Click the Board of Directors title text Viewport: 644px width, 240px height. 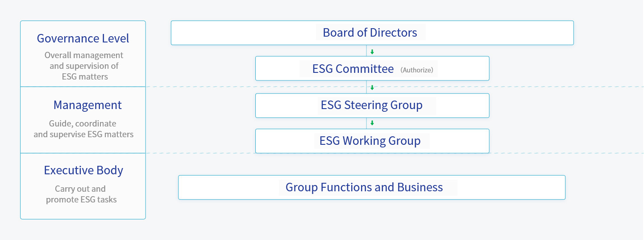[370, 33]
